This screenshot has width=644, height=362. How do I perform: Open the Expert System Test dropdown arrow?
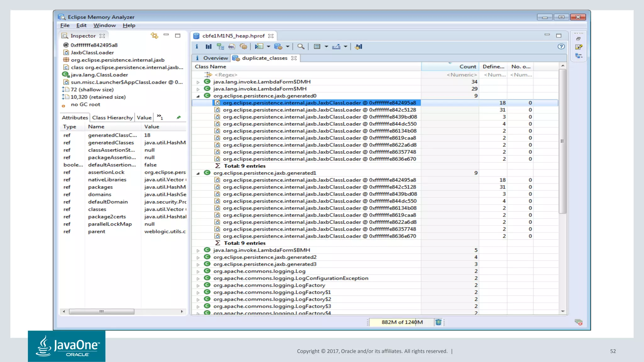click(x=269, y=47)
